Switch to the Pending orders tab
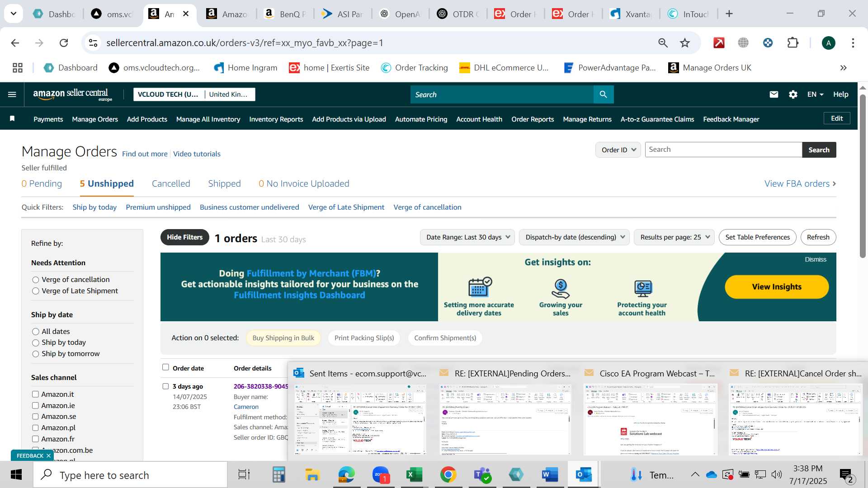This screenshot has height=488, width=868. click(42, 184)
